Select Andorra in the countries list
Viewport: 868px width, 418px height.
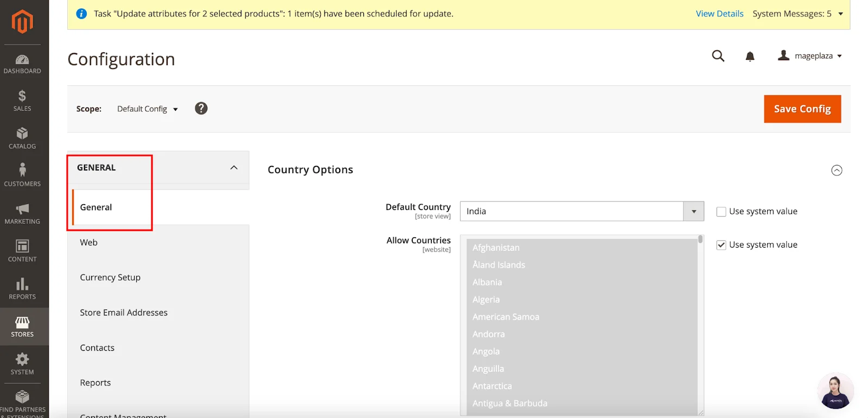pos(582,334)
